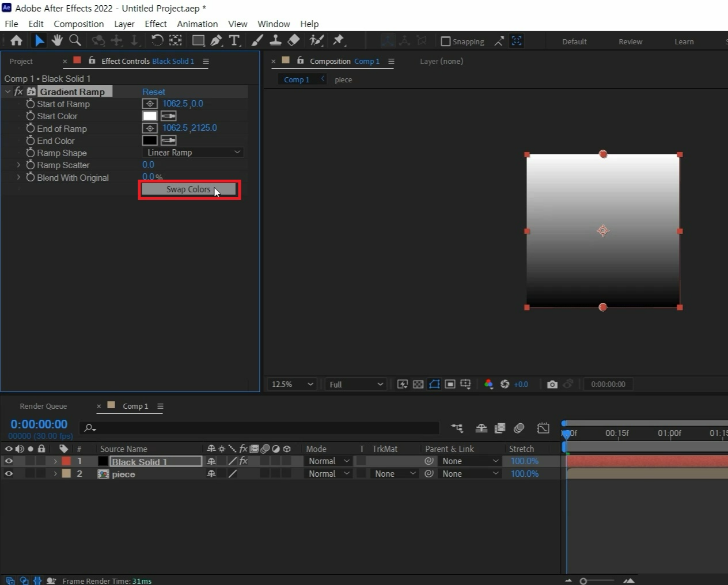Switch to Learn workspace
The image size is (728, 585).
[x=684, y=41]
